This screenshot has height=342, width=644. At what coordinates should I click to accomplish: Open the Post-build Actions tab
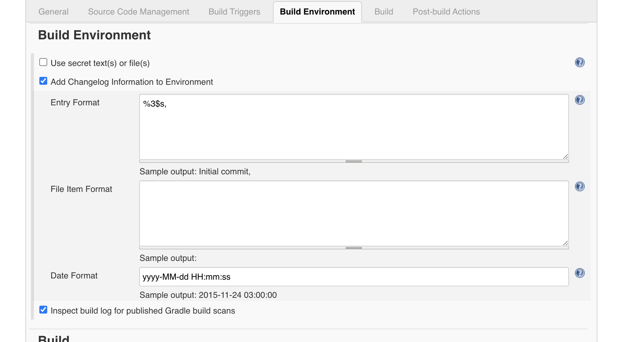pyautogui.click(x=446, y=12)
